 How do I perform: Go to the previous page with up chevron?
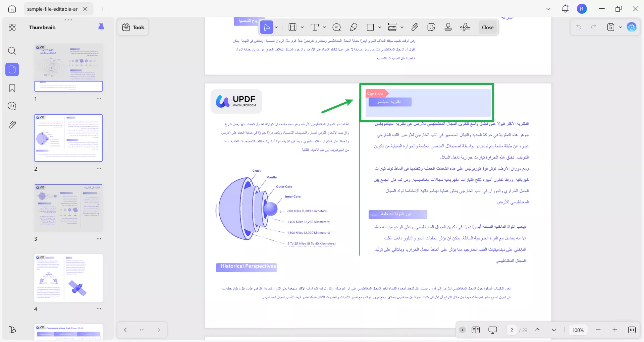(x=537, y=330)
